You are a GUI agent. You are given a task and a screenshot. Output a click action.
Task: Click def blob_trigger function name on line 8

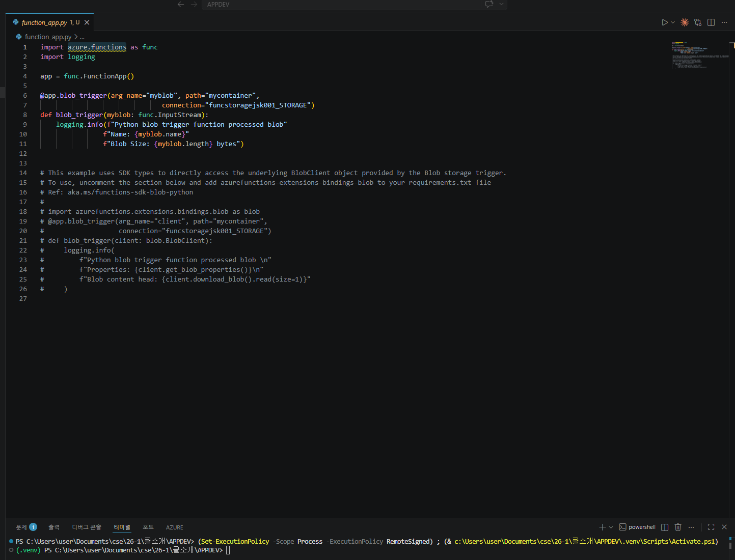click(79, 115)
